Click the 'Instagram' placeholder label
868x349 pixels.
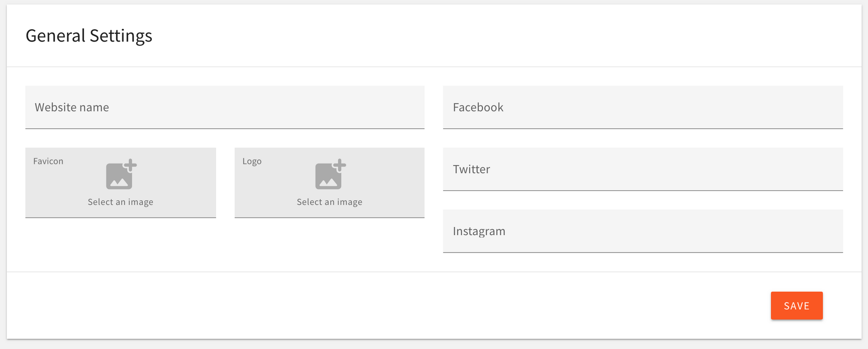tap(479, 231)
